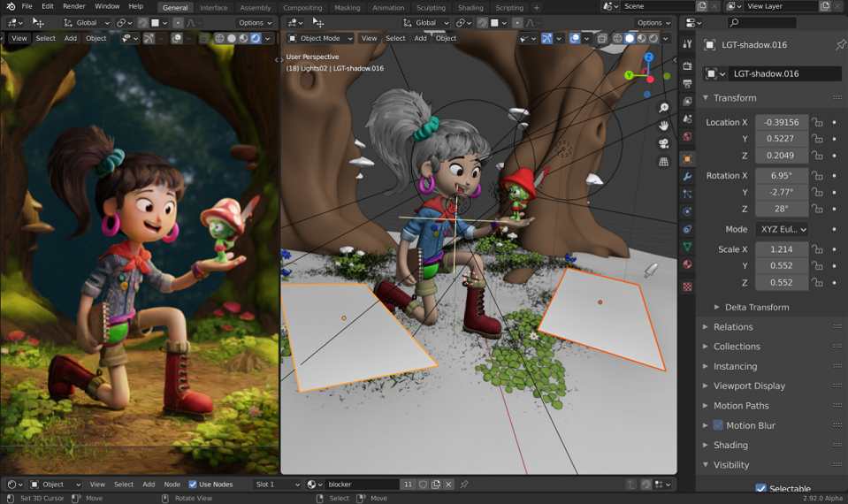Open the Help menu
848x504 pixels.
tap(136, 6)
